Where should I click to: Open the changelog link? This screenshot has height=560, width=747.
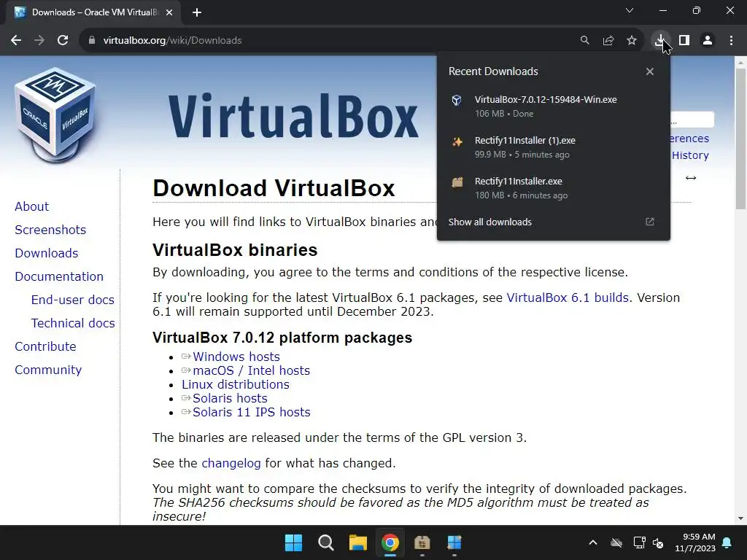(x=231, y=463)
